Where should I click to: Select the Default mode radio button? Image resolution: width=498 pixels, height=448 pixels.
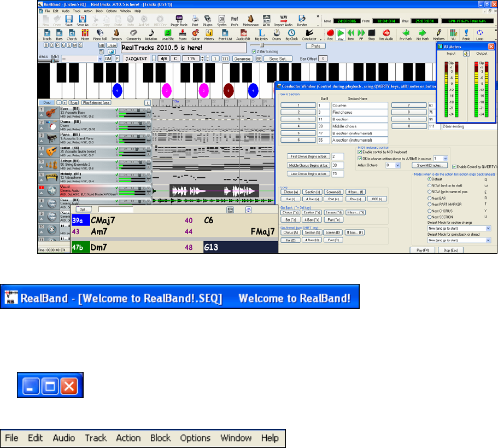coord(430,179)
